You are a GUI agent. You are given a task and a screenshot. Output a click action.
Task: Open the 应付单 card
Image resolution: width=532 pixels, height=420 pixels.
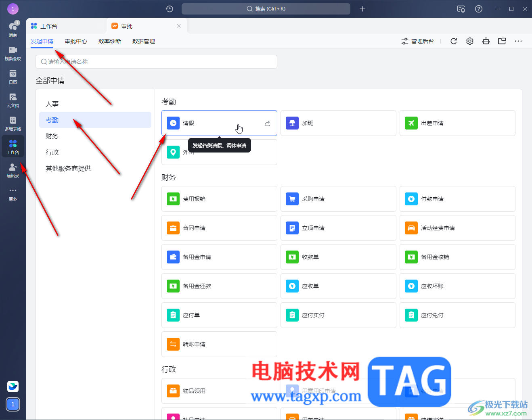(x=219, y=315)
